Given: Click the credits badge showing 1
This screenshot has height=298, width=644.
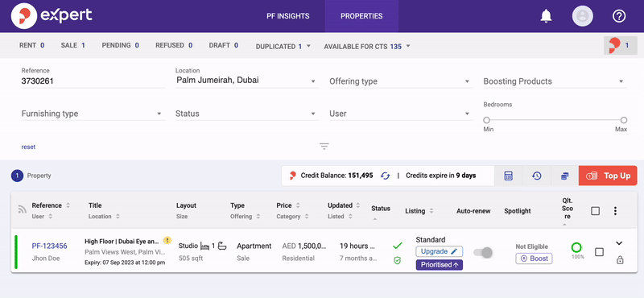Looking at the screenshot, I should pos(620,46).
